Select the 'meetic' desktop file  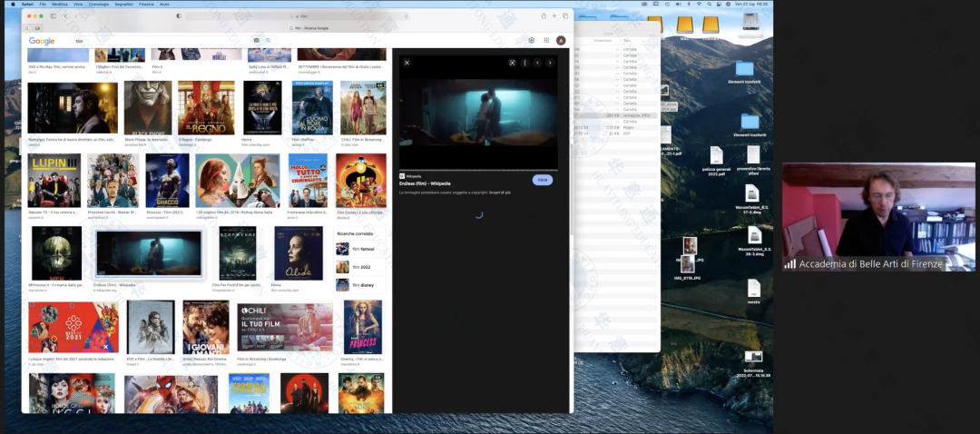[x=754, y=291]
